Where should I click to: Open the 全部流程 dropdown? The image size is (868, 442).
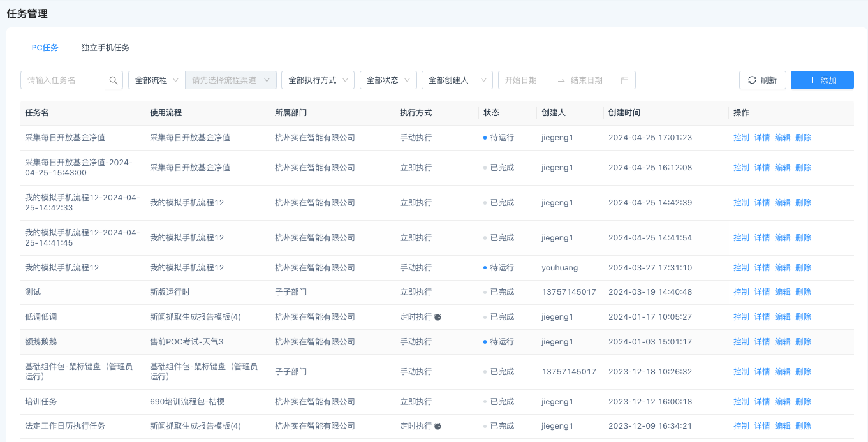tap(156, 80)
